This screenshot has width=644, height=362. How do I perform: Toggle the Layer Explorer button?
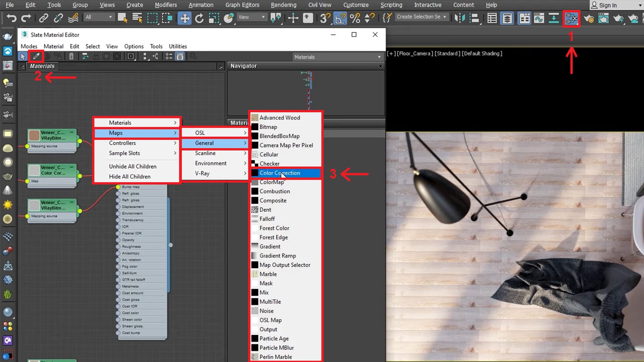click(507, 18)
